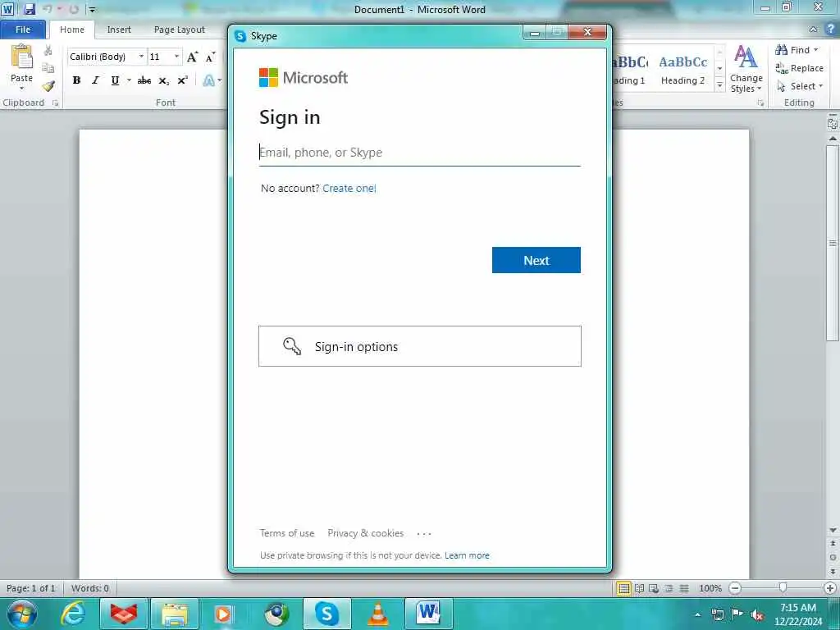The width and height of the screenshot is (840, 630).
Task: Expand the Paste options arrow
Action: (21, 89)
